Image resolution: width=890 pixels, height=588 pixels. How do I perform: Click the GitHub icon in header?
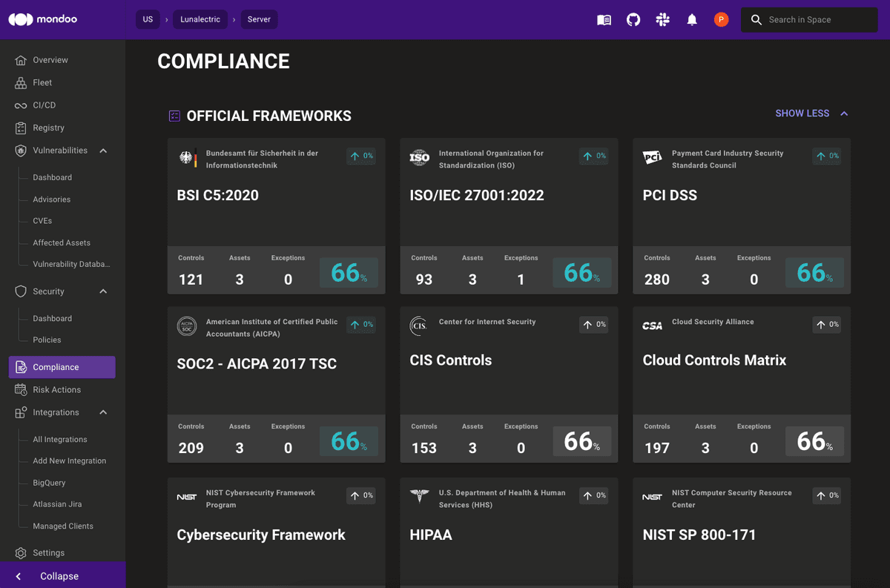tap(633, 20)
